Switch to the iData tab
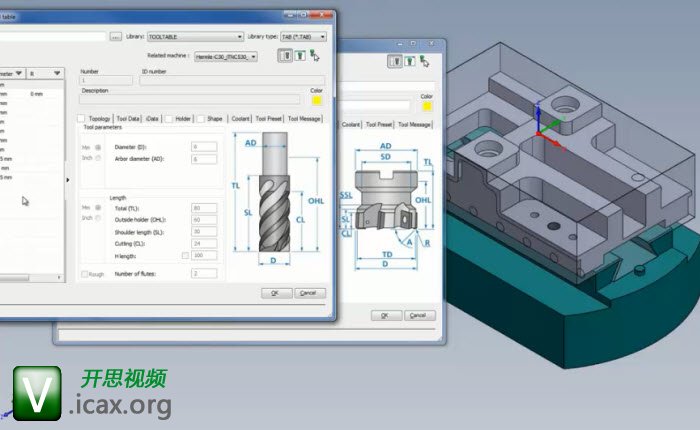Viewport: 700px width, 430px height. click(x=152, y=119)
